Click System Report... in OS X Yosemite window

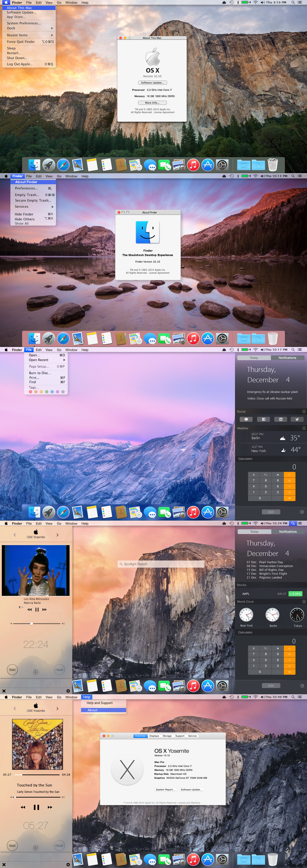[165, 789]
